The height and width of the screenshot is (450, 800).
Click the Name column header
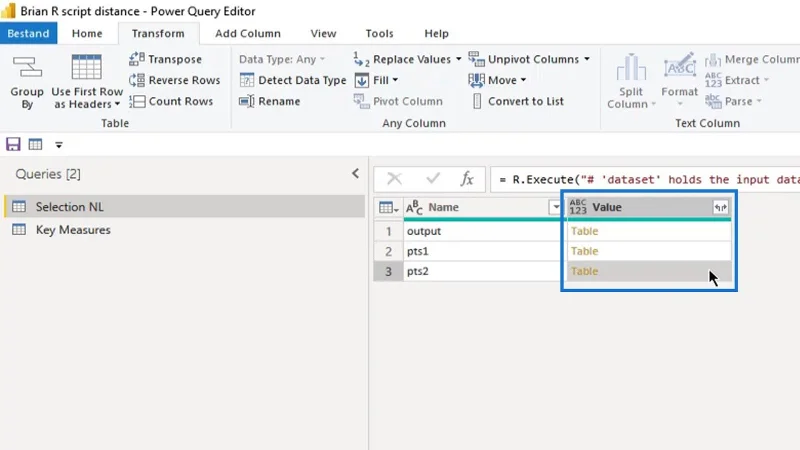483,207
